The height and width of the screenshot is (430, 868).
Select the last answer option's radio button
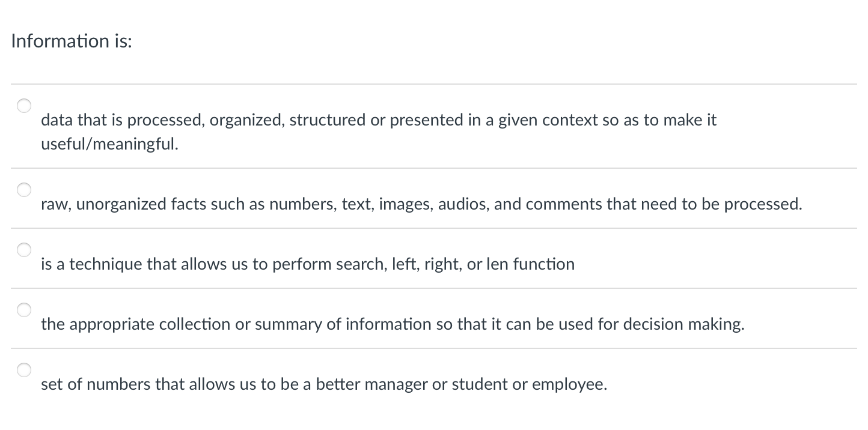point(24,369)
